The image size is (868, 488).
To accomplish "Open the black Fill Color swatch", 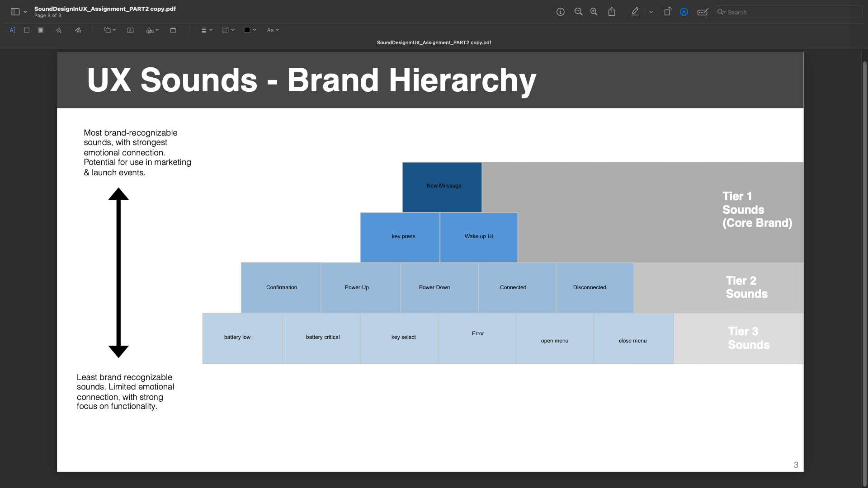I will pyautogui.click(x=250, y=30).
